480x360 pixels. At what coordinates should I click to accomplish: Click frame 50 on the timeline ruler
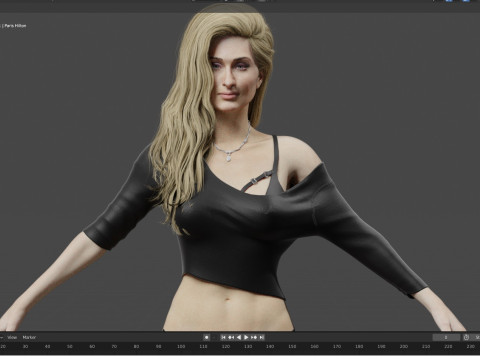pos(70,347)
